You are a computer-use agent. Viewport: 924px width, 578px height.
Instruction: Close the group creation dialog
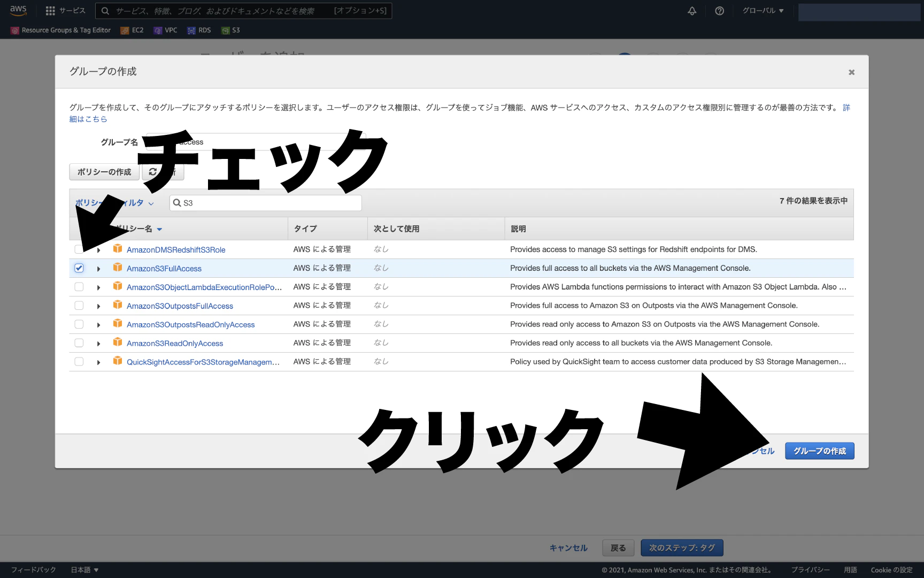[852, 72]
